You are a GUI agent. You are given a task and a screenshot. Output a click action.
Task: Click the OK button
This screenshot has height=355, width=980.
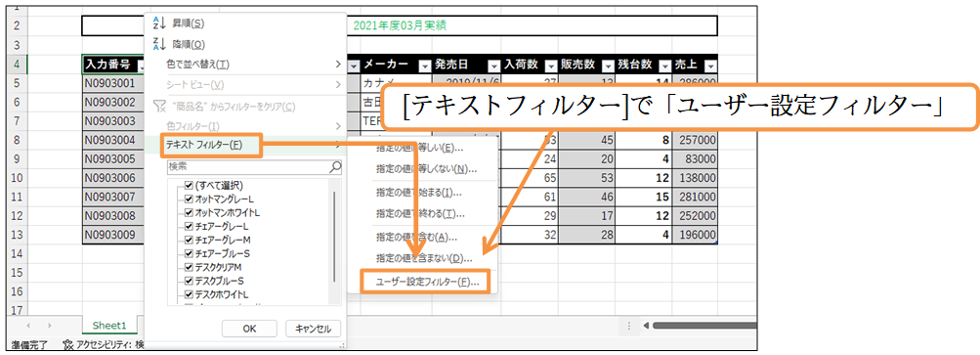tap(249, 329)
